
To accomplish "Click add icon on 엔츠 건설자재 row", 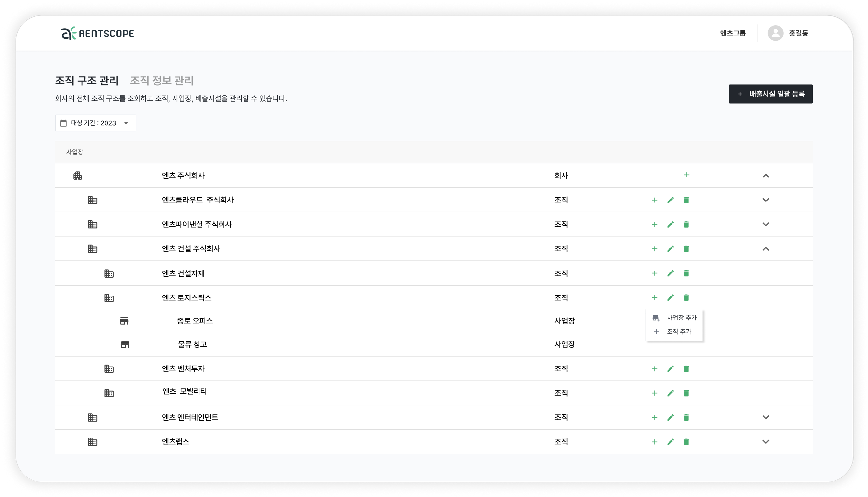I will tap(654, 273).
